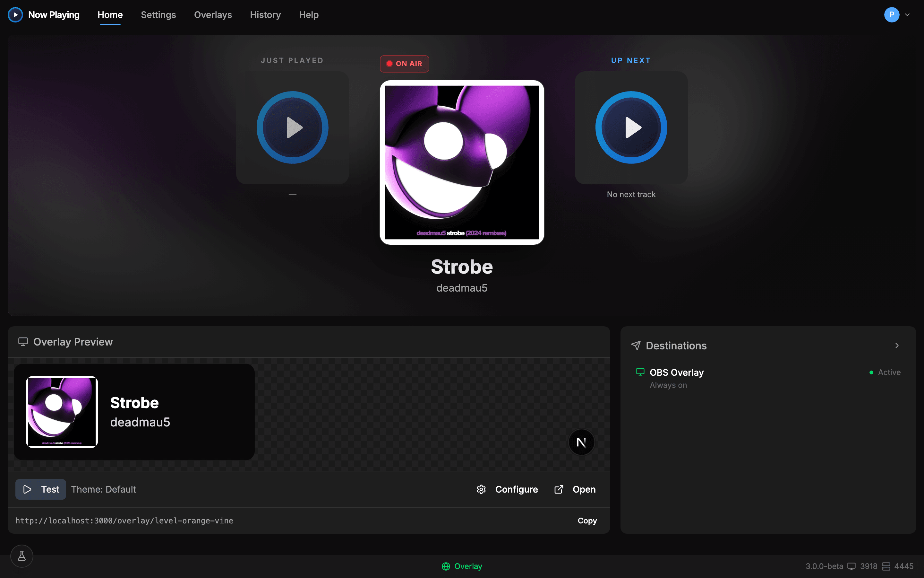Open the Help tab
Image resolution: width=924 pixels, height=578 pixels.
309,15
